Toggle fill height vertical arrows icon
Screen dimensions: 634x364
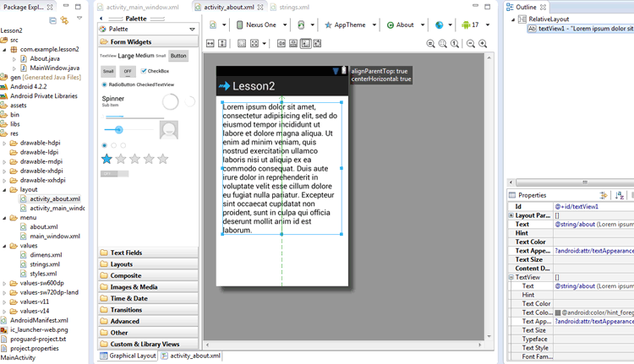pyautogui.click(x=222, y=43)
